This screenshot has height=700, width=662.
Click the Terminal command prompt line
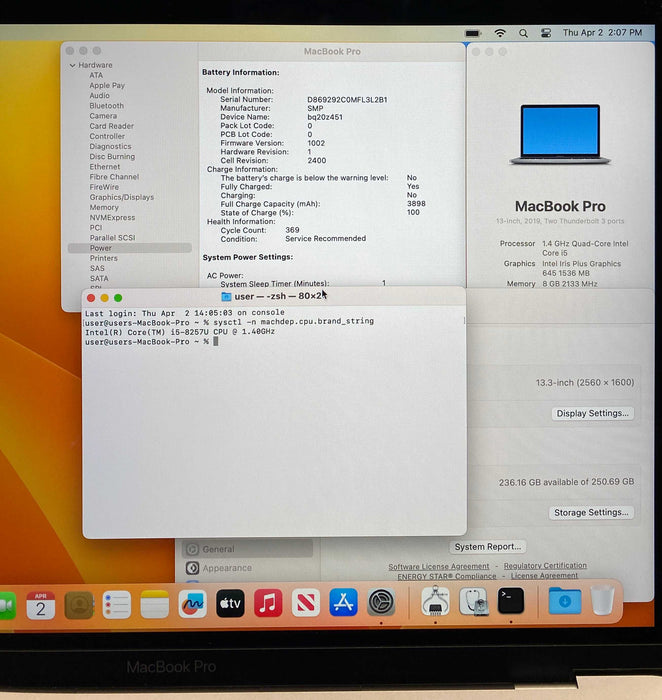click(152, 342)
